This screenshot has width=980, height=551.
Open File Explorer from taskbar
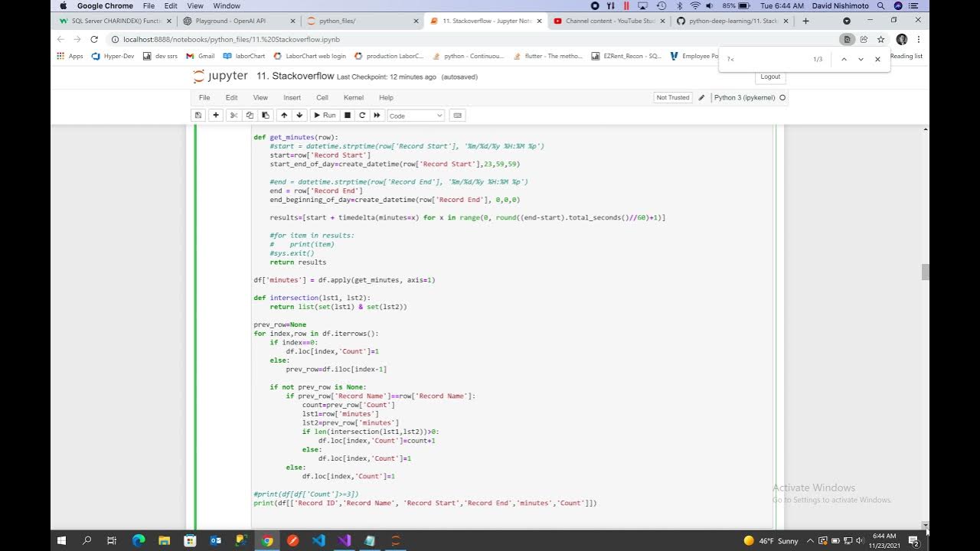click(164, 540)
